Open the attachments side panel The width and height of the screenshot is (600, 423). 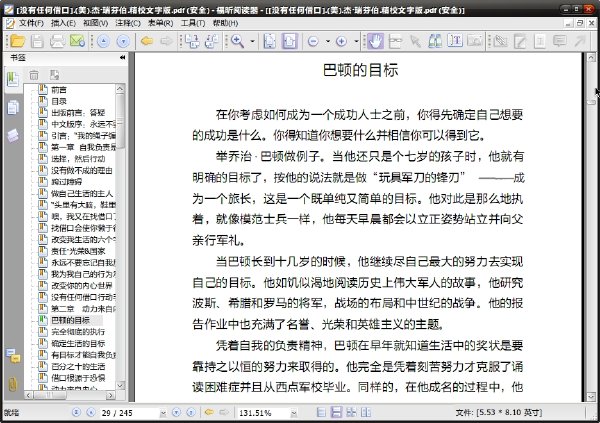pyautogui.click(x=13, y=384)
